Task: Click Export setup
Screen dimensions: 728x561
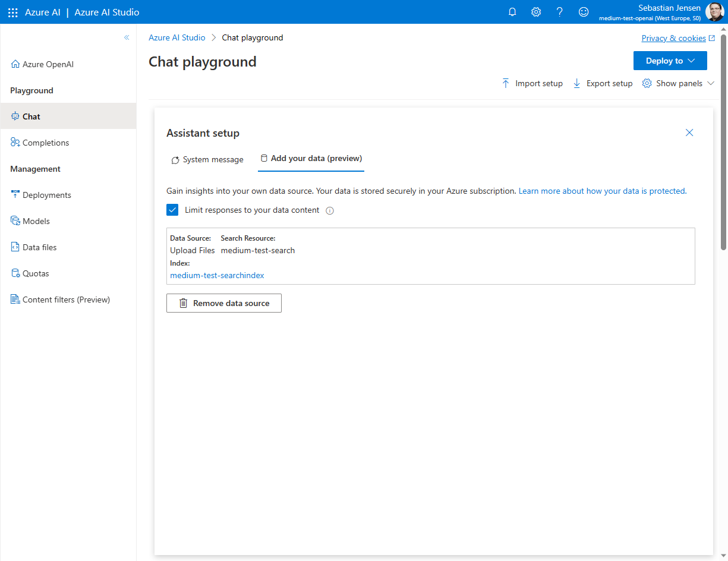Action: [603, 83]
